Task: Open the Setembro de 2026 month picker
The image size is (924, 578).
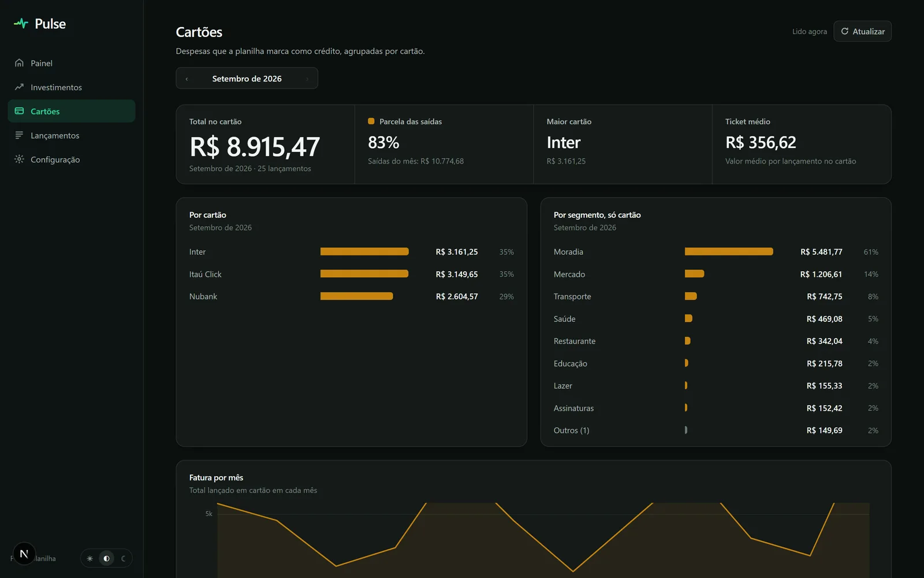Action: (247, 79)
